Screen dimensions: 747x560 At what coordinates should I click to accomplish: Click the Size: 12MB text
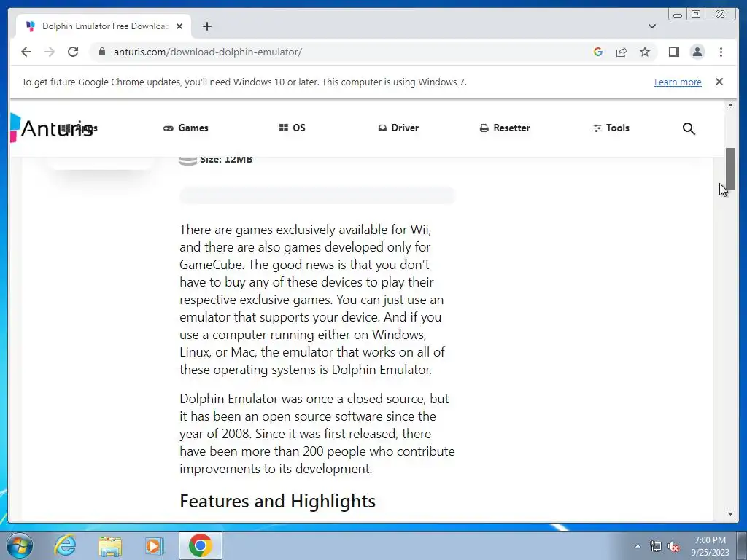click(226, 159)
